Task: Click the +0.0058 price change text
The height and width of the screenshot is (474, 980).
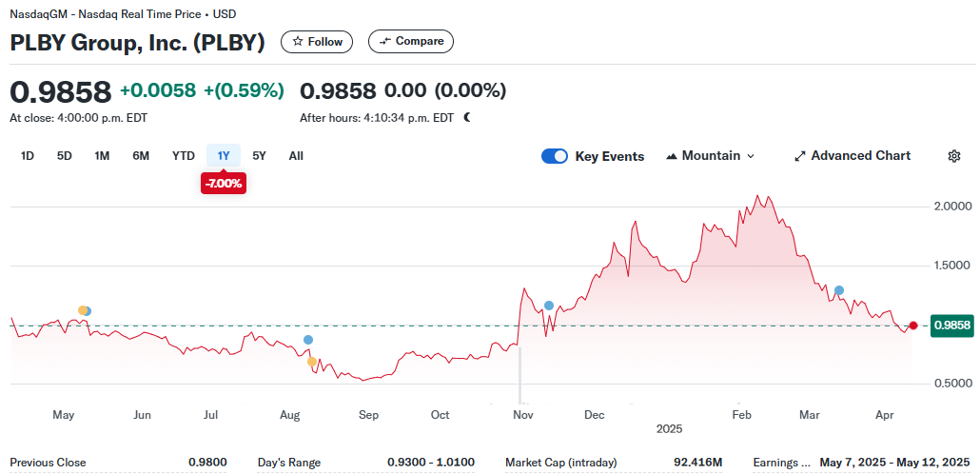Action: (158, 90)
